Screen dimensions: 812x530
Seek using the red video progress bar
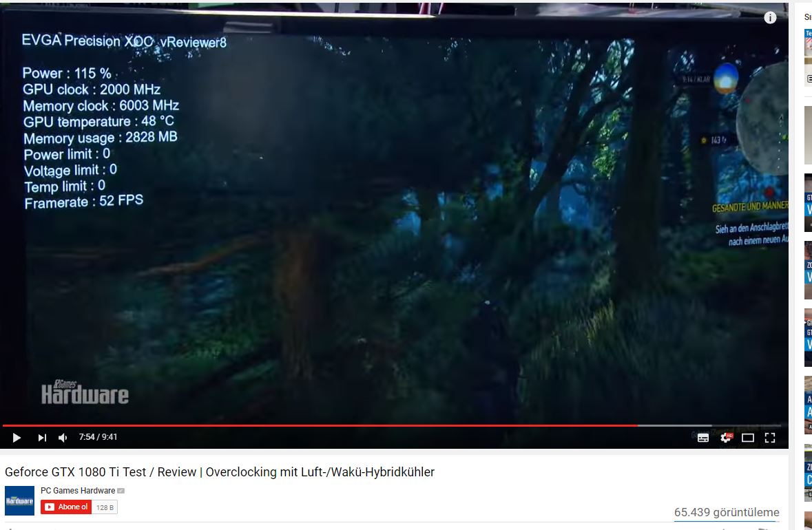coord(391,425)
